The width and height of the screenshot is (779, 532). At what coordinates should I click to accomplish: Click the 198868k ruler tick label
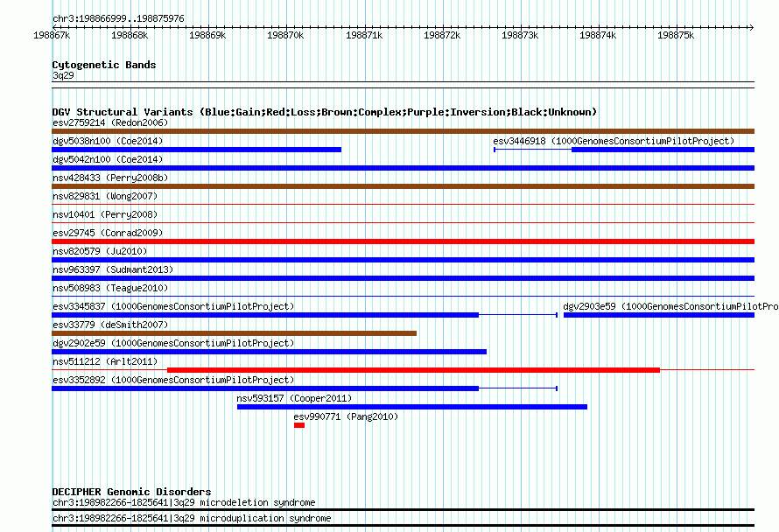(x=130, y=35)
